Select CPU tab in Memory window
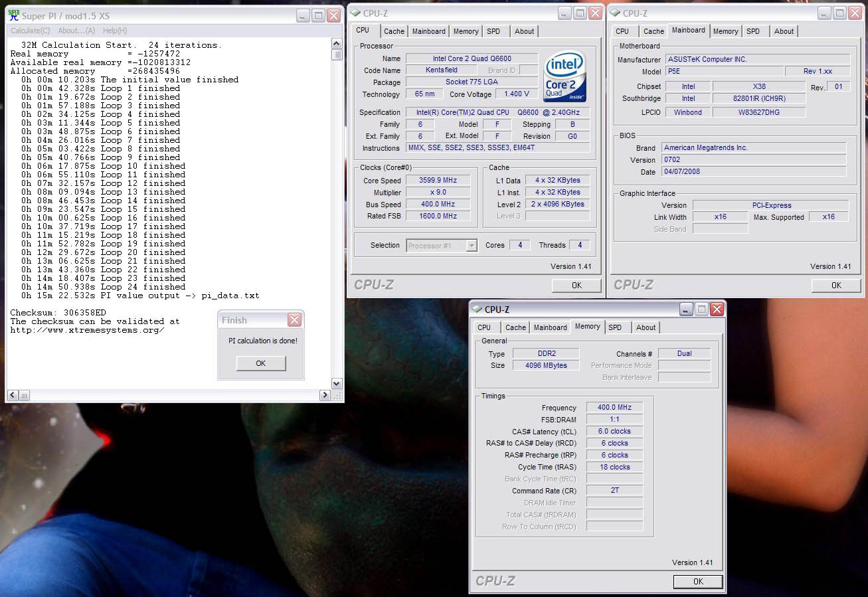This screenshot has height=597, width=868. (484, 327)
